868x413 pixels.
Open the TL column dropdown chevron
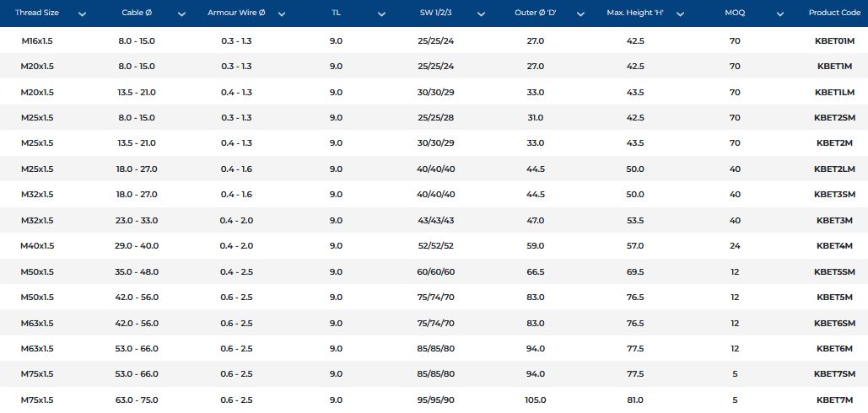(381, 14)
